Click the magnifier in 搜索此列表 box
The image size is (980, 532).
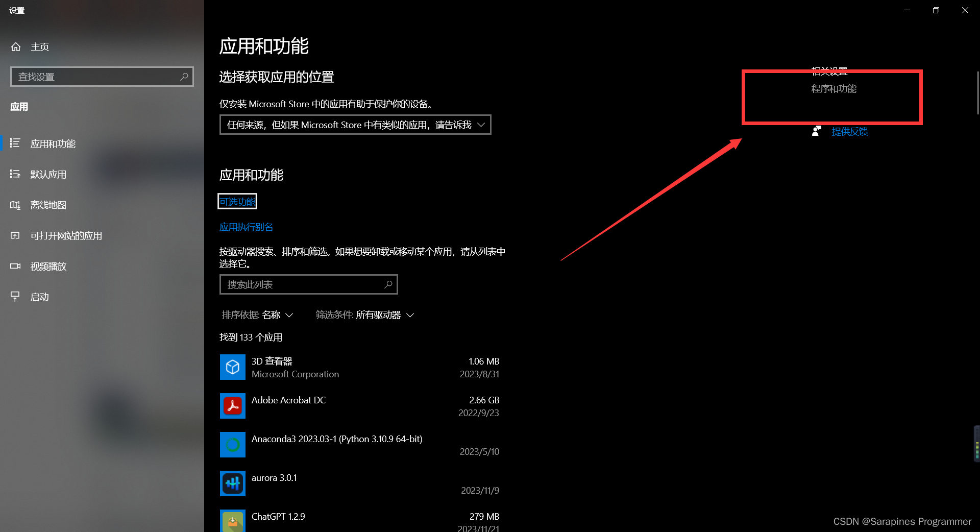pyautogui.click(x=388, y=284)
